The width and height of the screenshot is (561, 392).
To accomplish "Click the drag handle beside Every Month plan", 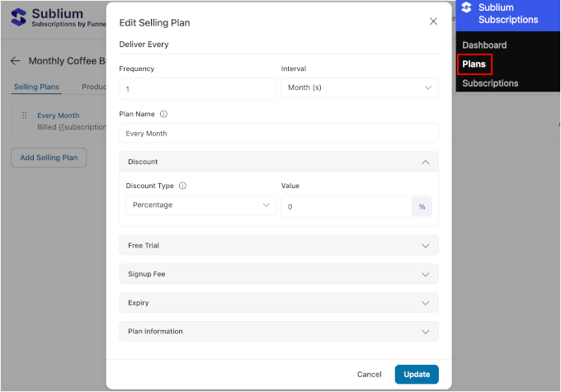I will pos(24,116).
